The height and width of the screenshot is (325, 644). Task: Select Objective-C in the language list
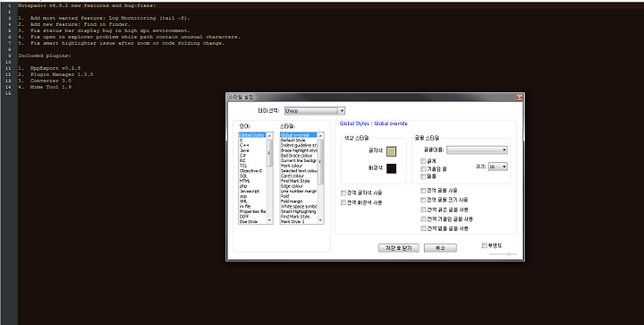coord(251,171)
